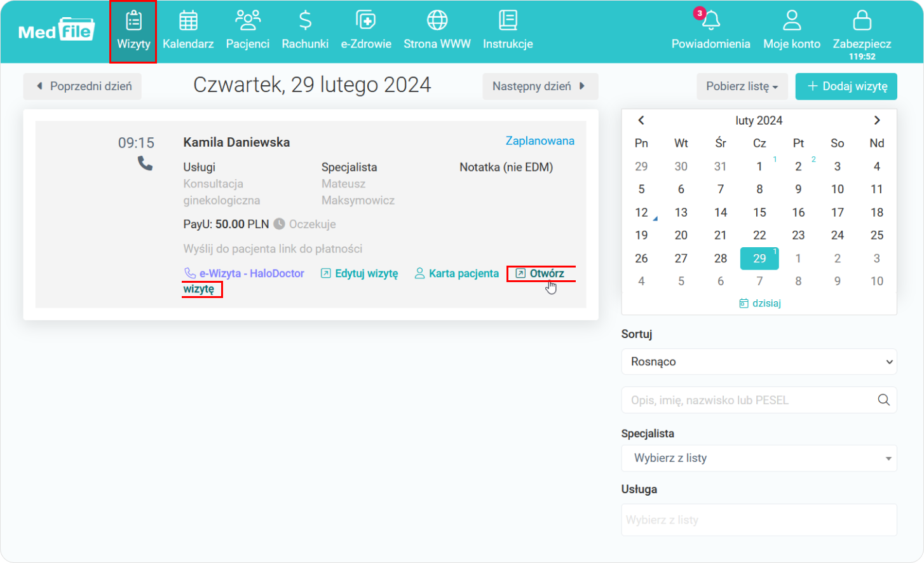This screenshot has height=563, width=924.
Task: Click Dodaj wizytę button
Action: [x=846, y=86]
